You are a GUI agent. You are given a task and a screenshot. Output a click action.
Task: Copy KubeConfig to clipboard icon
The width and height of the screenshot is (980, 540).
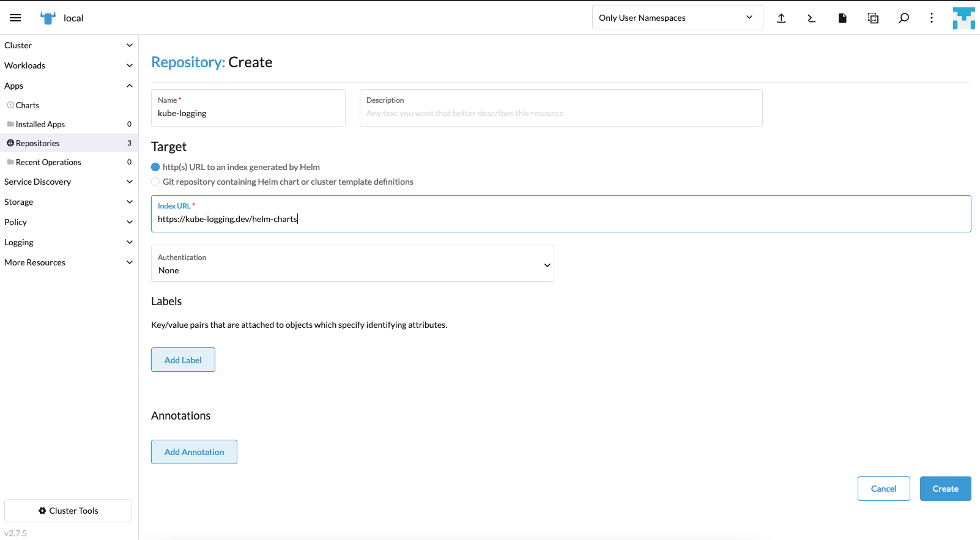(x=873, y=18)
